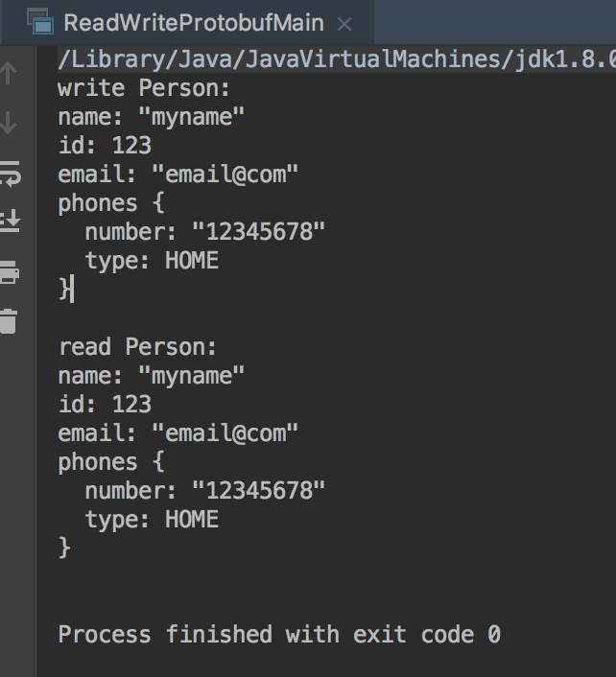Screen dimensions: 616x677
Task: Click the down arrow in console toolbar
Action: (x=9, y=123)
